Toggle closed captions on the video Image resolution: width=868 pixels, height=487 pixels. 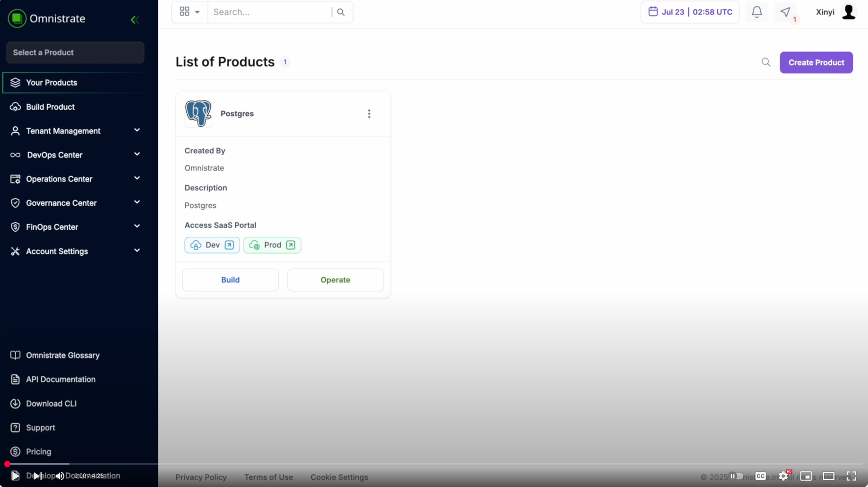click(x=760, y=476)
